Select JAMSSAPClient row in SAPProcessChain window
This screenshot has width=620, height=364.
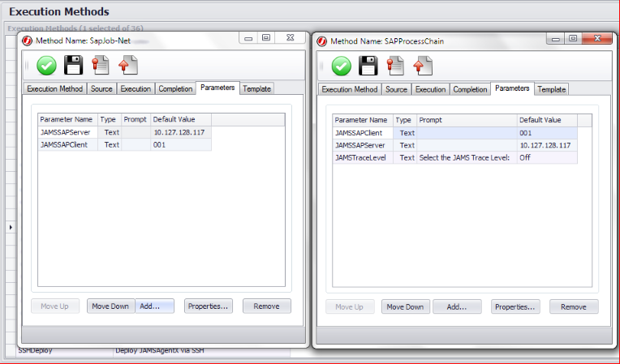click(455, 133)
